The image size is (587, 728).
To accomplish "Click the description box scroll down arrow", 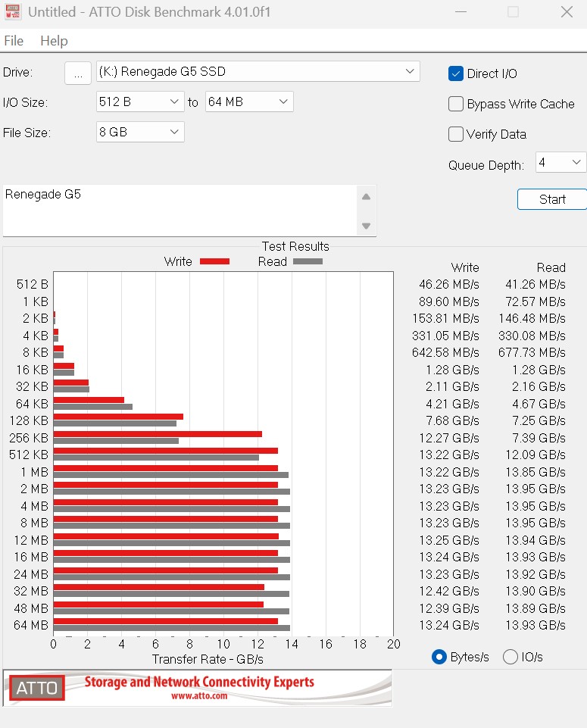I will coord(366,226).
